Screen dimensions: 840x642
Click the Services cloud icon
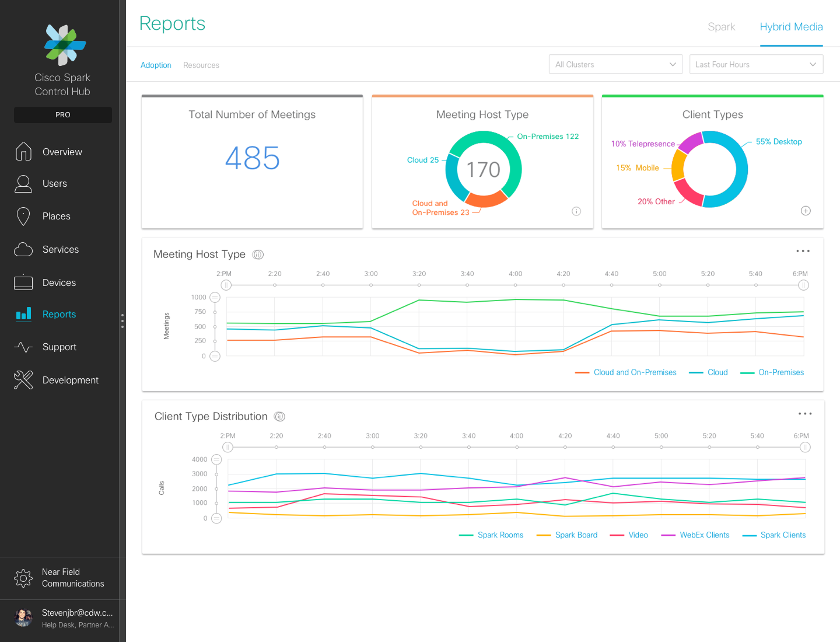click(x=23, y=249)
